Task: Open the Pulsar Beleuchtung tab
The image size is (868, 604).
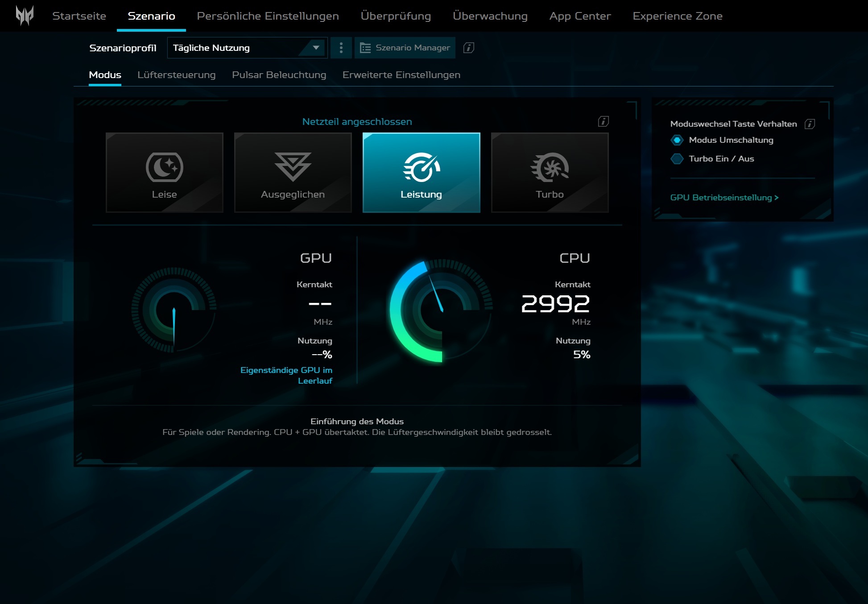Action: [x=279, y=75]
